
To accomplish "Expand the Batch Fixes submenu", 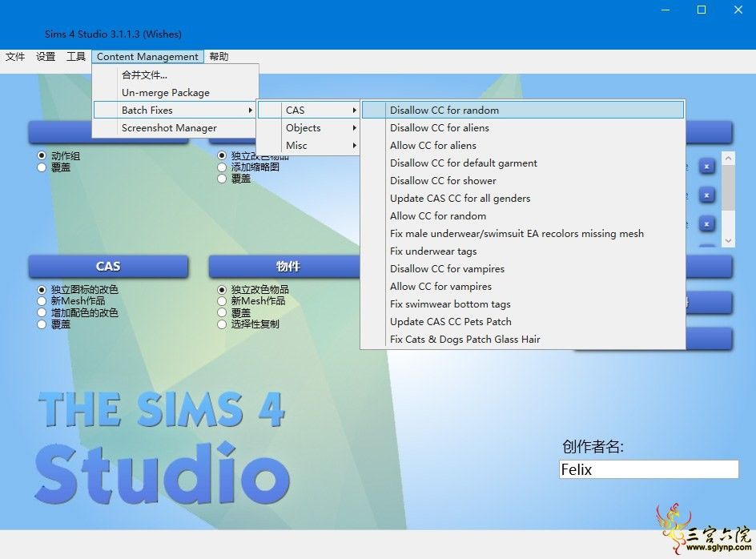I will 175,110.
